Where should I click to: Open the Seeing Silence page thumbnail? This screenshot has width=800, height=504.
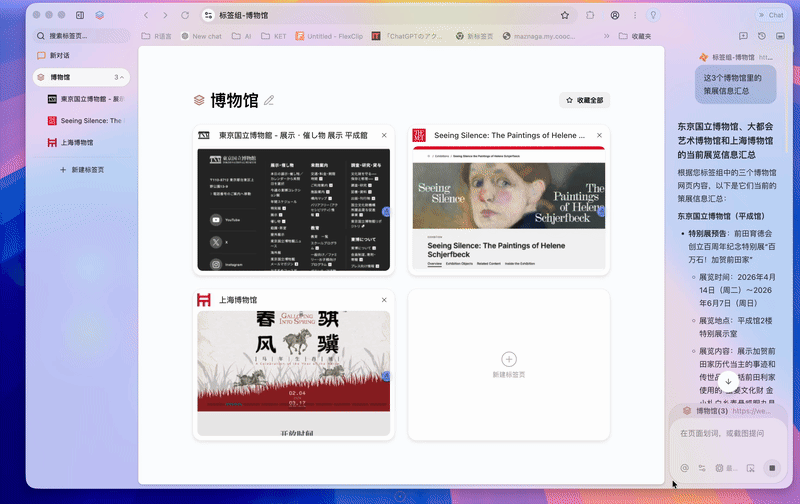coord(509,208)
